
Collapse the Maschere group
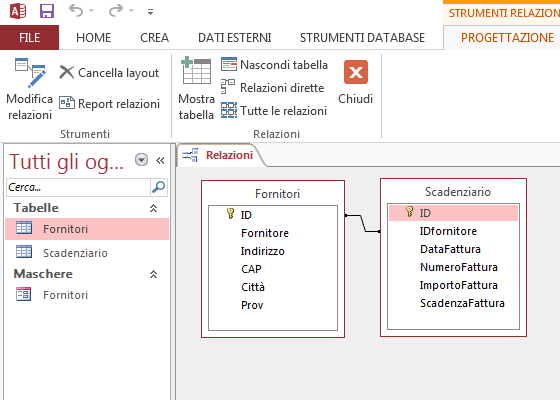tap(153, 274)
